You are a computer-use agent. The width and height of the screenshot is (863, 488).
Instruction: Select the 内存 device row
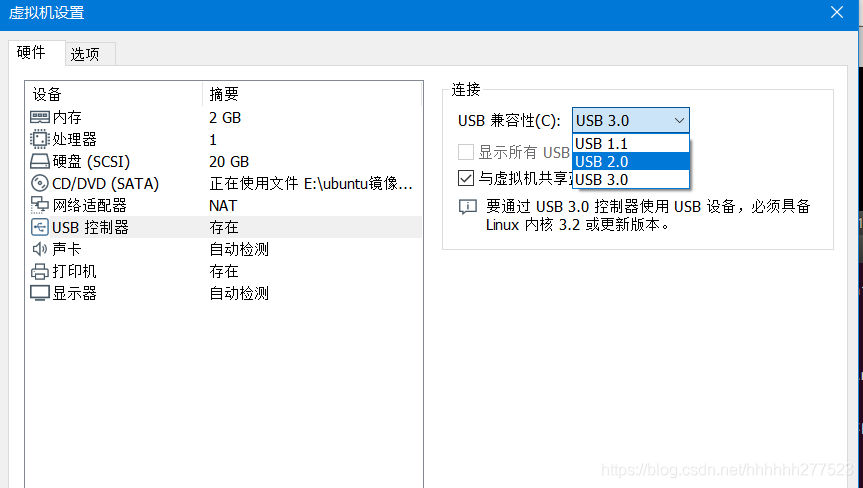(224, 117)
